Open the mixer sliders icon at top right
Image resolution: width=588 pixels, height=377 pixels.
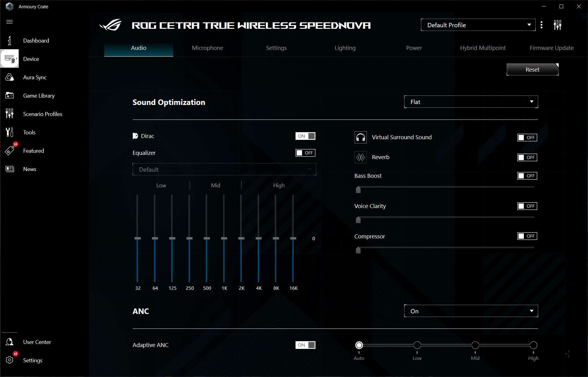coord(557,25)
